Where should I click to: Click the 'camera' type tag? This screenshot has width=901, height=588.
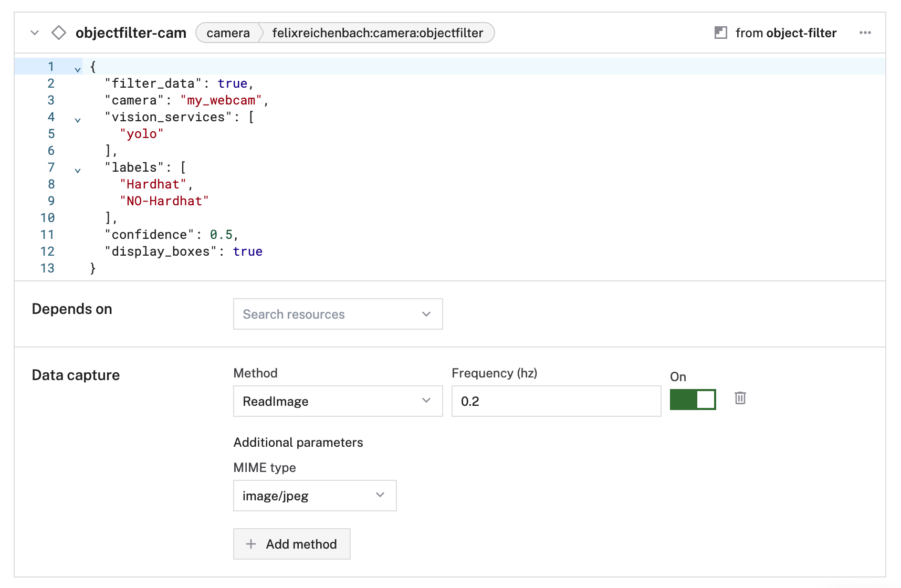(228, 33)
